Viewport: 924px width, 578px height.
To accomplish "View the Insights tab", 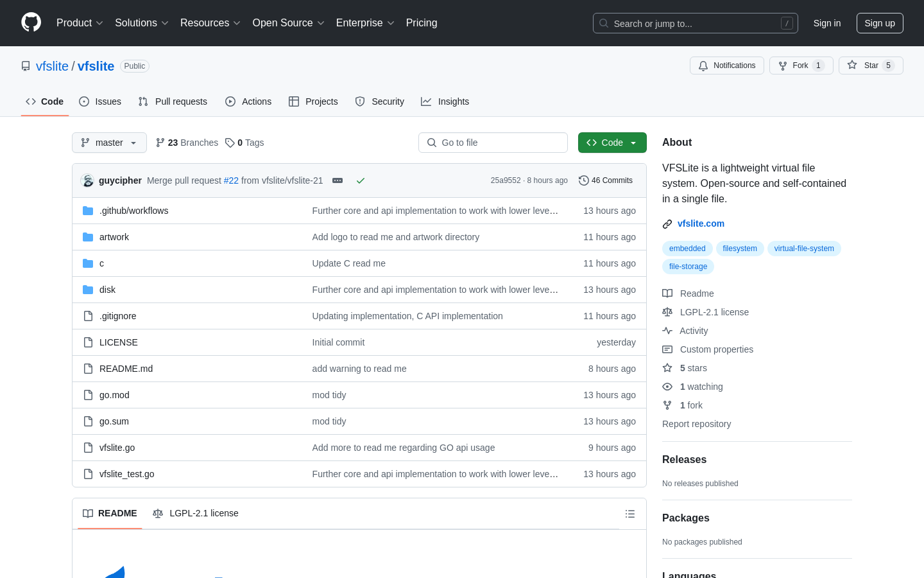I will click(445, 101).
